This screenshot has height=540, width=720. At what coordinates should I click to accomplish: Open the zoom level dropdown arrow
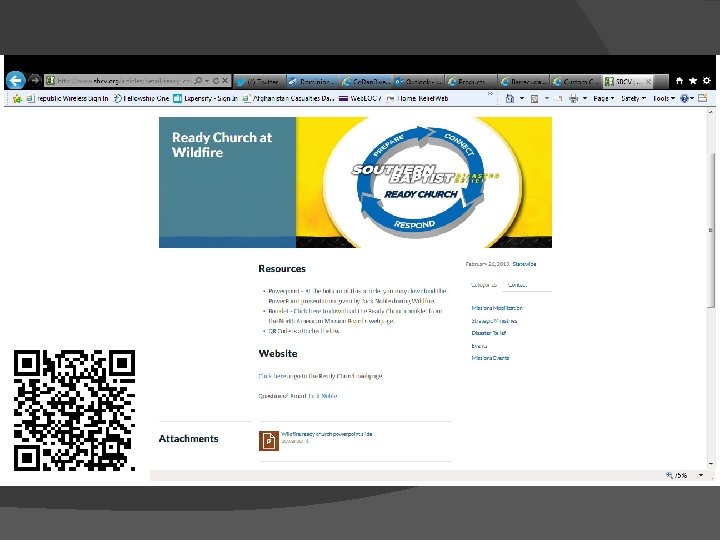[701, 475]
